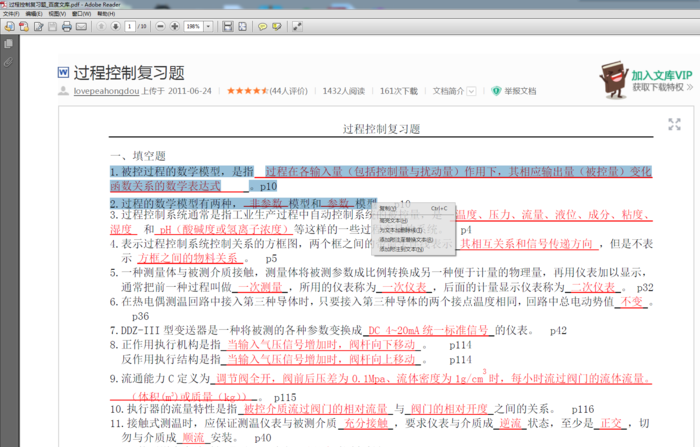Select the scrolling page display icon
Image resolution: width=700 pixels, height=447 pixels.
pyautogui.click(x=228, y=26)
